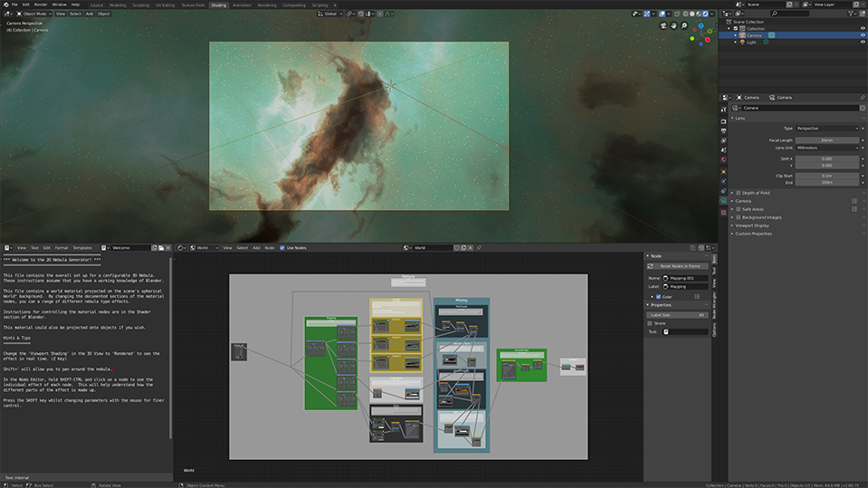This screenshot has width=868, height=488.
Task: Expand the Custom Properties panel
Action: [753, 234]
